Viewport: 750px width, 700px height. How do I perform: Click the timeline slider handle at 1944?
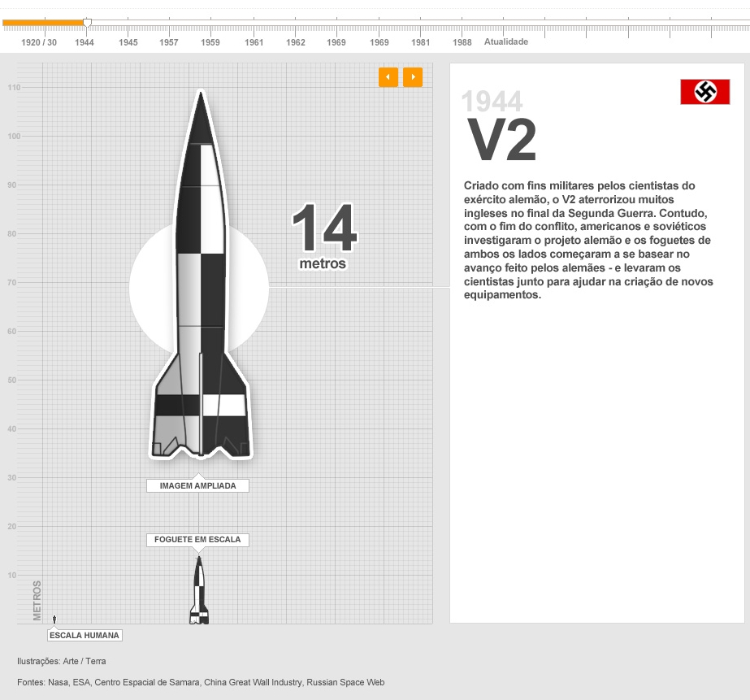coord(87,23)
